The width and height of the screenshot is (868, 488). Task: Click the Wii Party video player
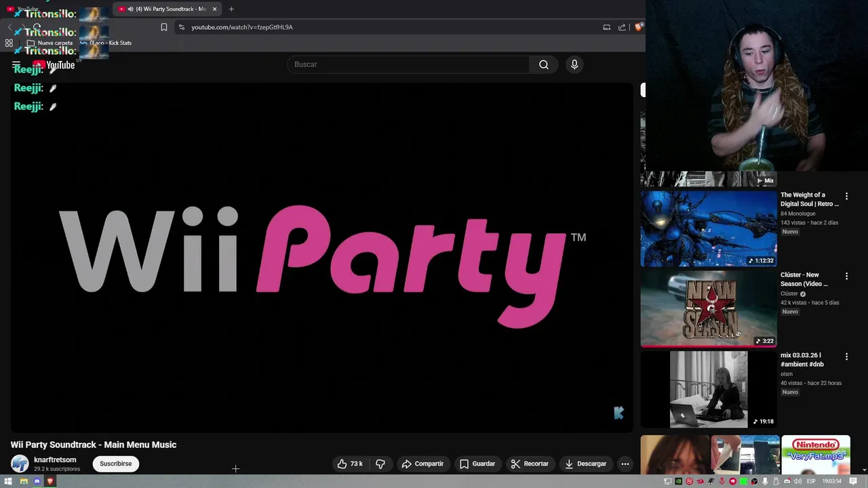coord(321,258)
